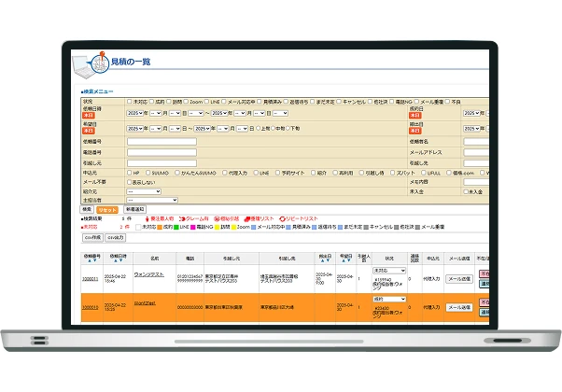Enable the 表示しない mail-unneeded checkbox
This screenshot has width=562, height=392.
click(x=130, y=182)
